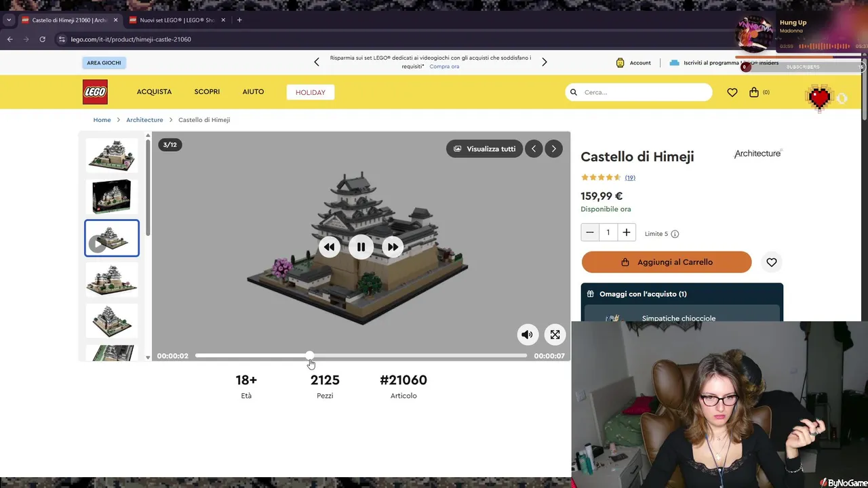Screen dimensions: 868x488
Task: Decrease quantity with minus button
Action: tap(590, 232)
